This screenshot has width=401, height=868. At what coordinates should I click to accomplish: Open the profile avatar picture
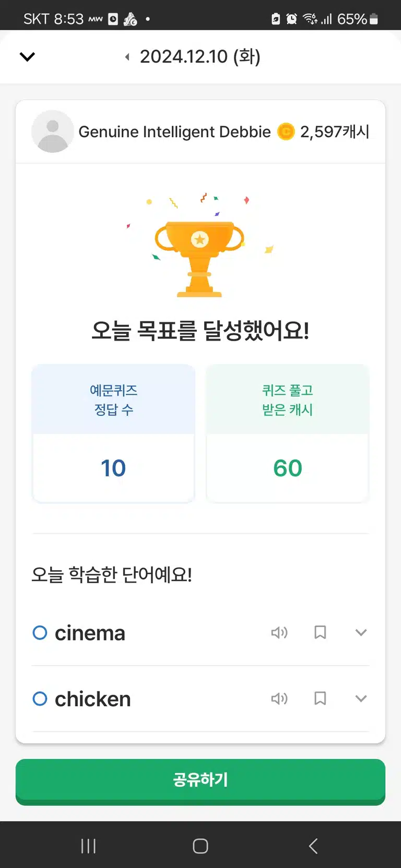pyautogui.click(x=53, y=131)
